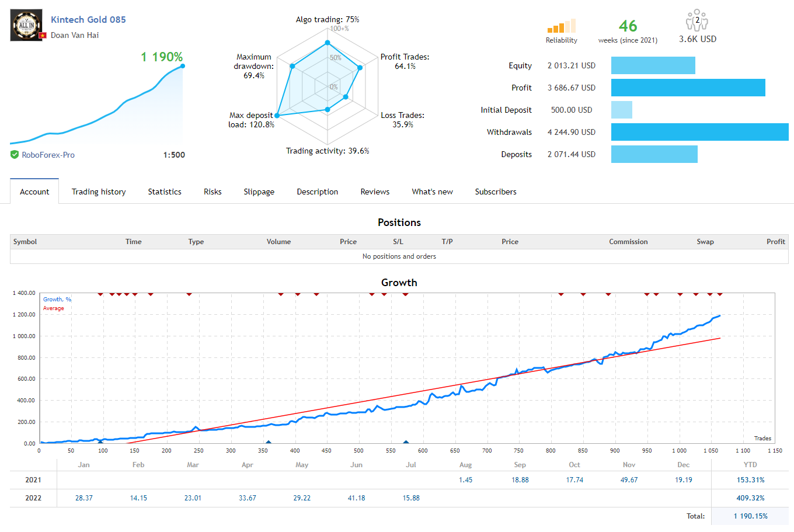Click the Kintech Gold 085 avatar logo
Screen dimensions: 794x532
26,25
